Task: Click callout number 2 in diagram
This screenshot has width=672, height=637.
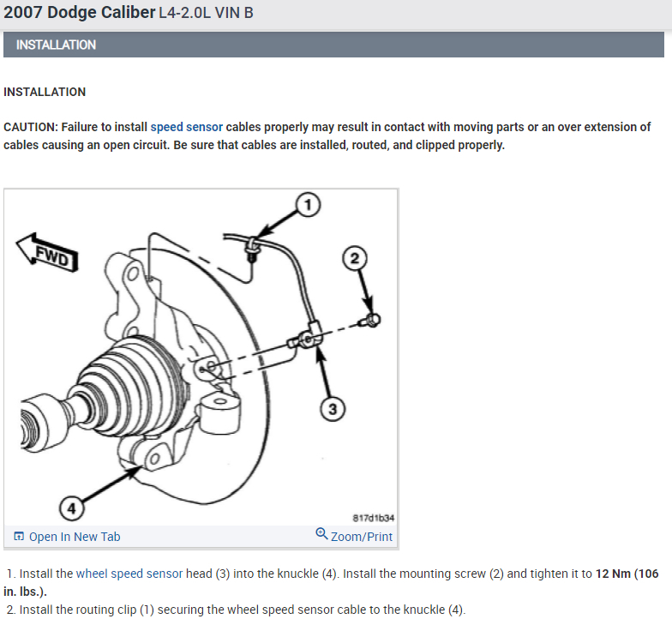Action: pos(355,258)
